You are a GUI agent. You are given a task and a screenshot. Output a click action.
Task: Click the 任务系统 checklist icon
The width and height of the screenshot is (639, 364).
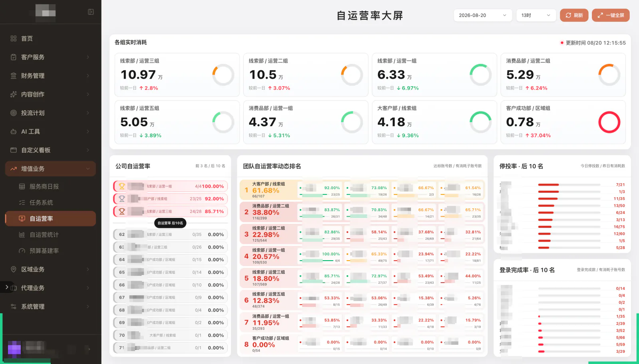[x=22, y=202]
